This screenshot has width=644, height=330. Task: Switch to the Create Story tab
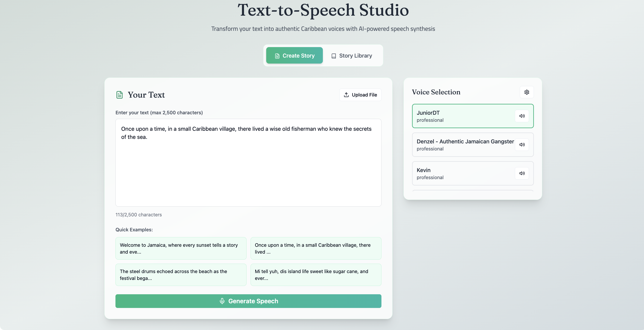point(294,56)
